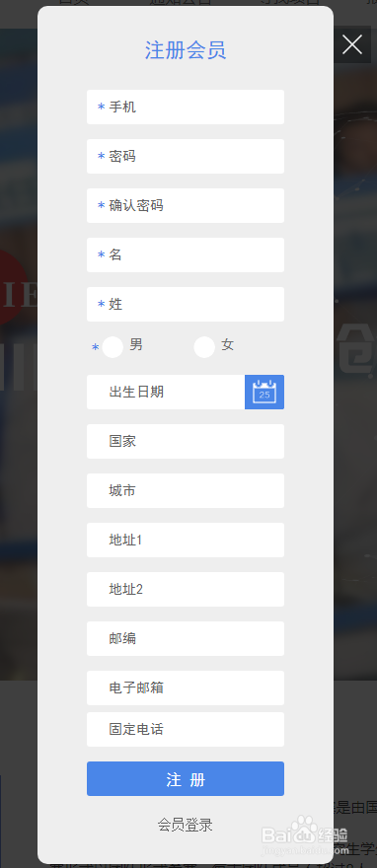Focus the 邮编 postal code field
The image size is (377, 868).
click(x=186, y=638)
